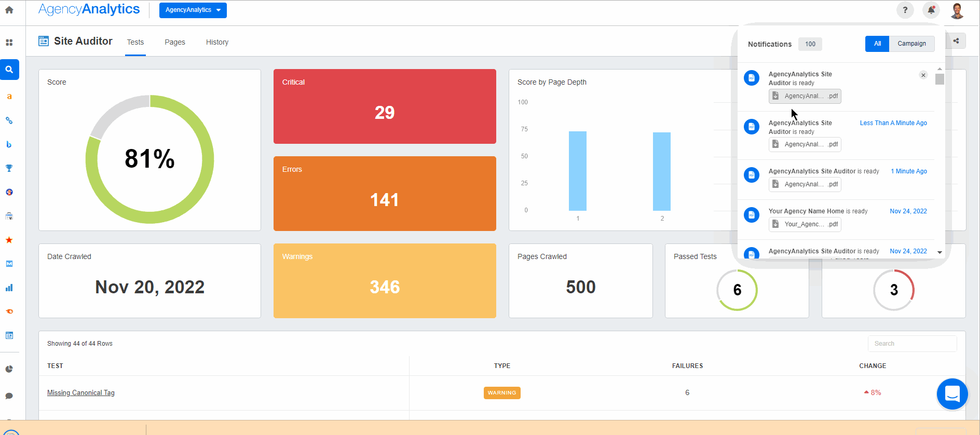This screenshot has width=980, height=435.
Task: Click the 81% score donut chart
Action: [x=149, y=159]
